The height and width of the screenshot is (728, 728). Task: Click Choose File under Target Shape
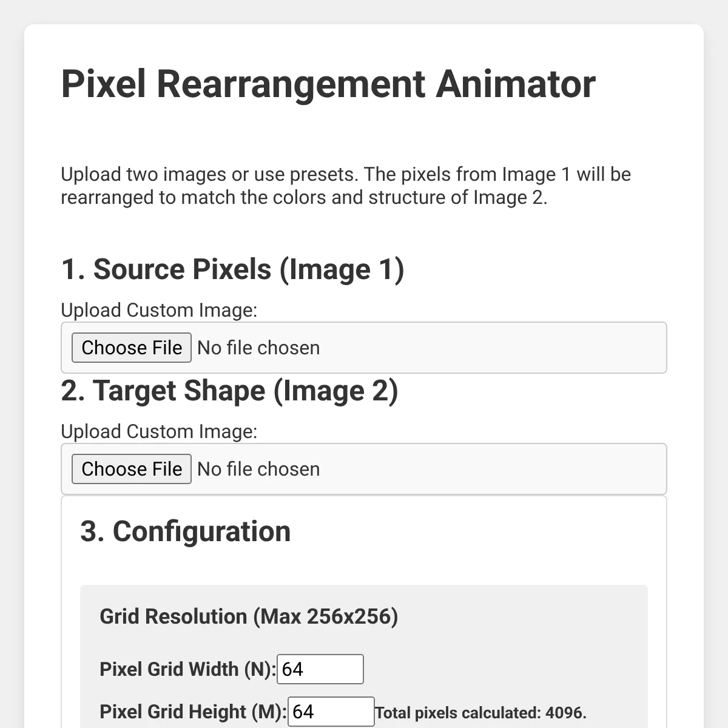tap(131, 469)
